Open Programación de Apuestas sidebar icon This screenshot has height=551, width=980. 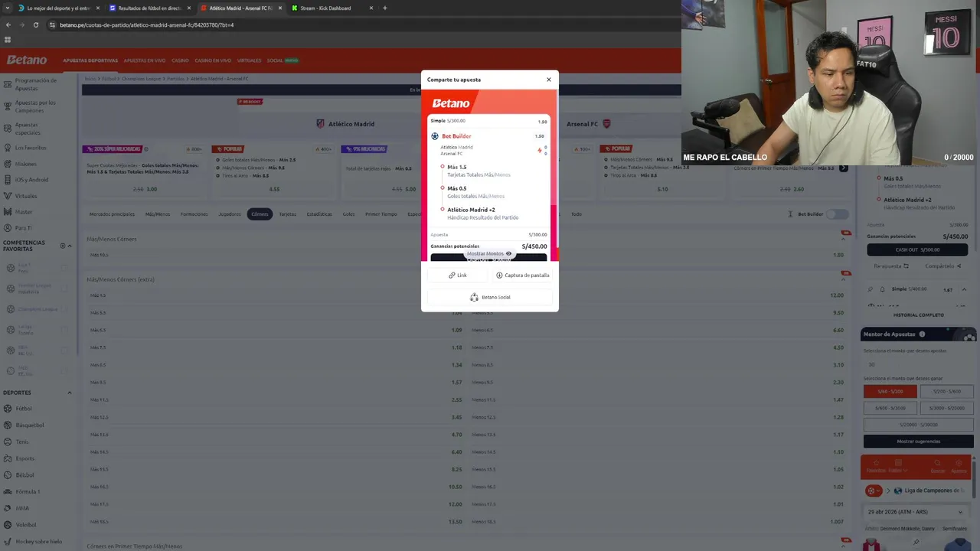(8, 84)
